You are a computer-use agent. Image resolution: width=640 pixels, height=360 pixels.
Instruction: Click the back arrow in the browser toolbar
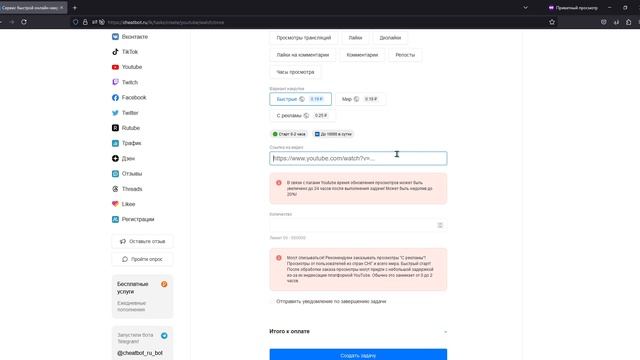coord(1,22)
